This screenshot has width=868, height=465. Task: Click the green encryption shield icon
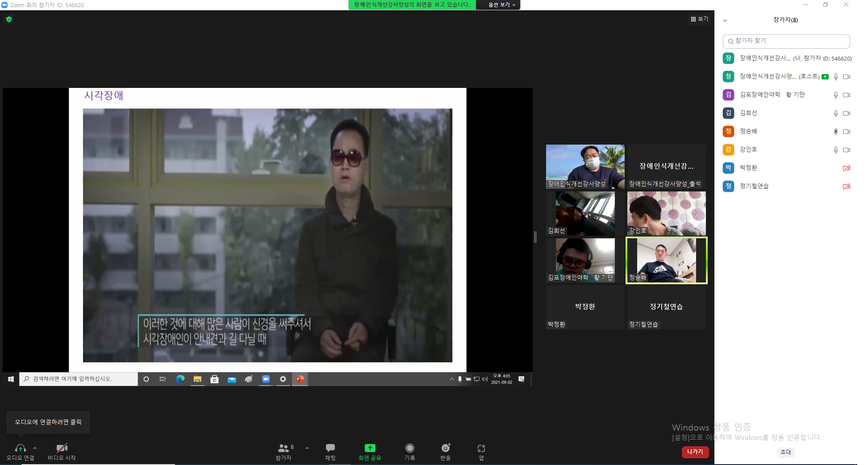9,19
